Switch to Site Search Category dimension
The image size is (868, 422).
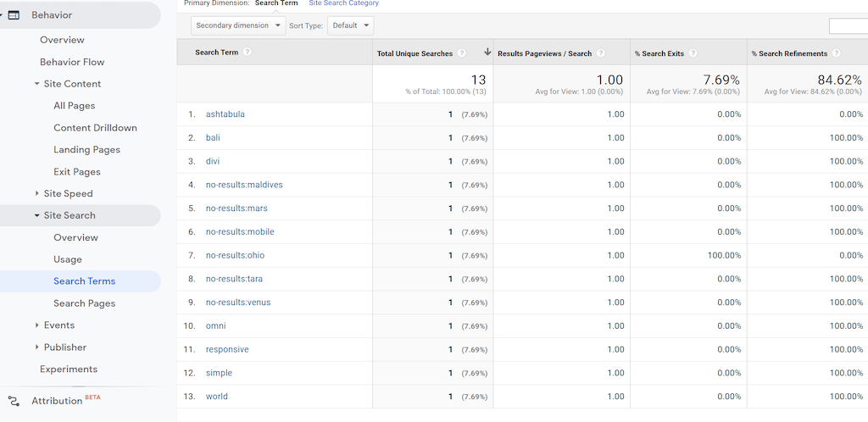pos(343,3)
